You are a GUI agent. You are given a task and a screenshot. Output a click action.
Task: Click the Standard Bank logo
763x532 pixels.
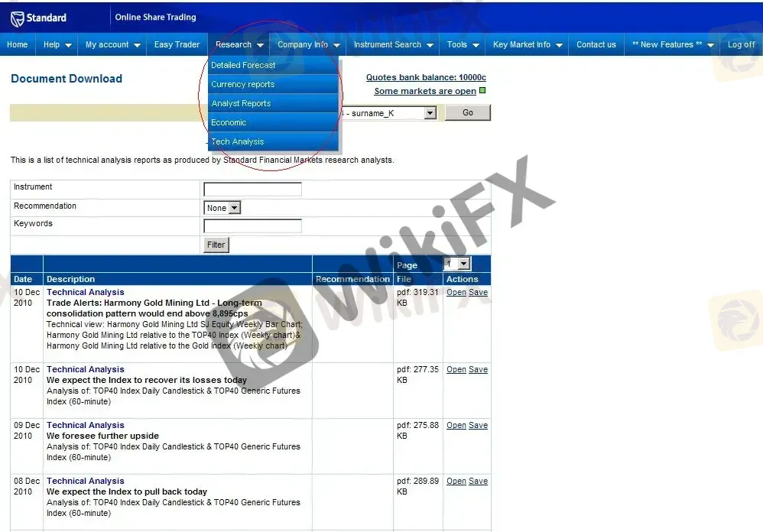[x=38, y=18]
